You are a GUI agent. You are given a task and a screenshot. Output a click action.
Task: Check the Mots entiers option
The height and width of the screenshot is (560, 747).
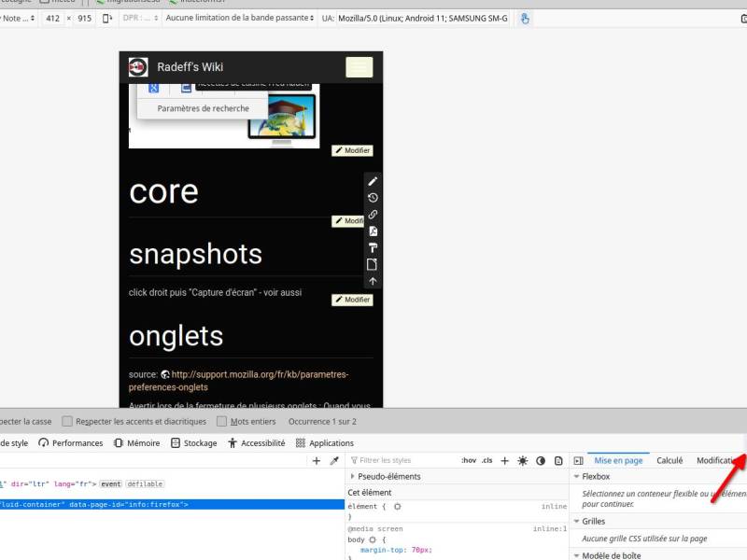pyautogui.click(x=221, y=422)
